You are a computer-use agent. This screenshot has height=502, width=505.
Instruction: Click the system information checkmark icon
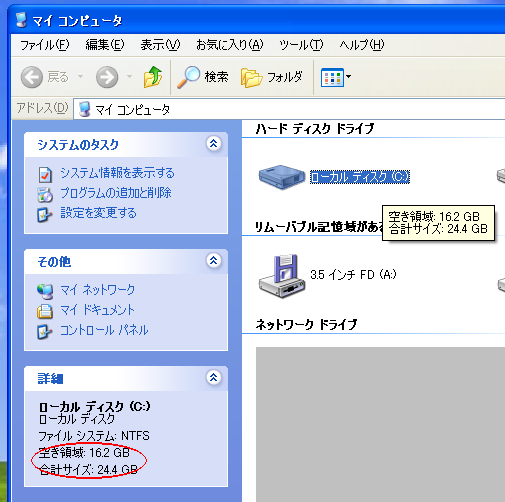[45, 175]
